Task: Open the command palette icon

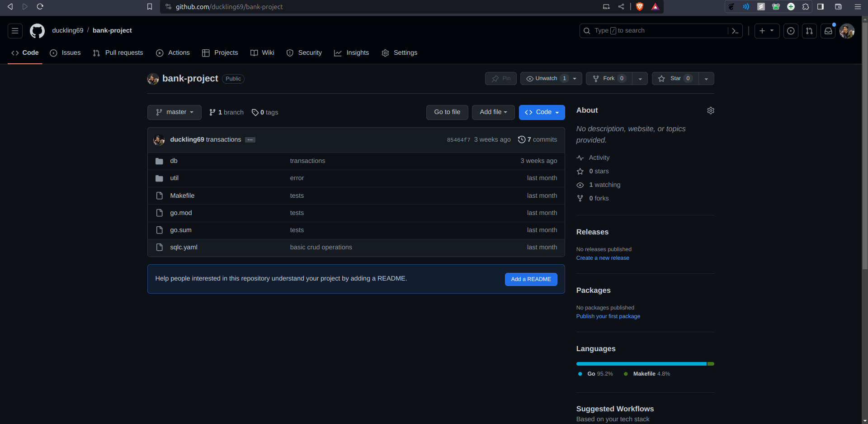Action: click(x=735, y=31)
